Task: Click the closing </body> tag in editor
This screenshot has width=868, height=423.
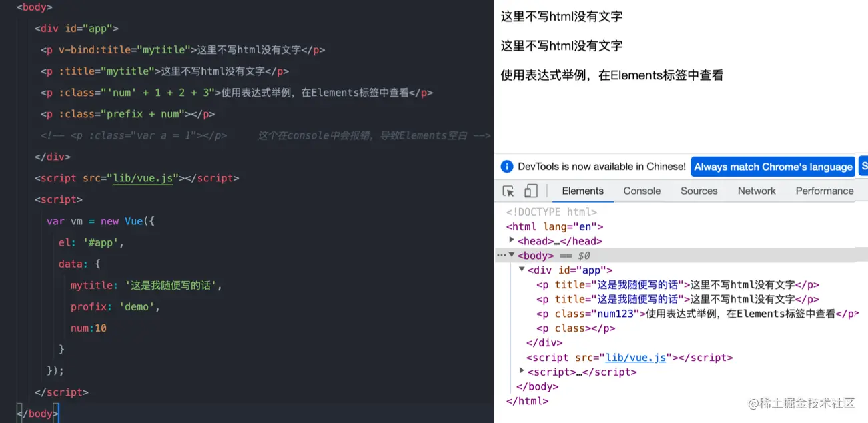Action: coord(37,414)
